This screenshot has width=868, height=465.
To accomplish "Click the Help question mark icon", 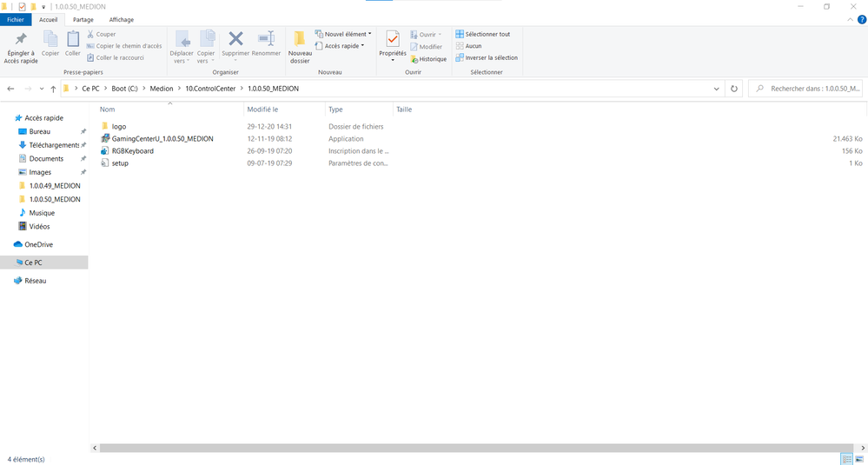I will pos(861,19).
